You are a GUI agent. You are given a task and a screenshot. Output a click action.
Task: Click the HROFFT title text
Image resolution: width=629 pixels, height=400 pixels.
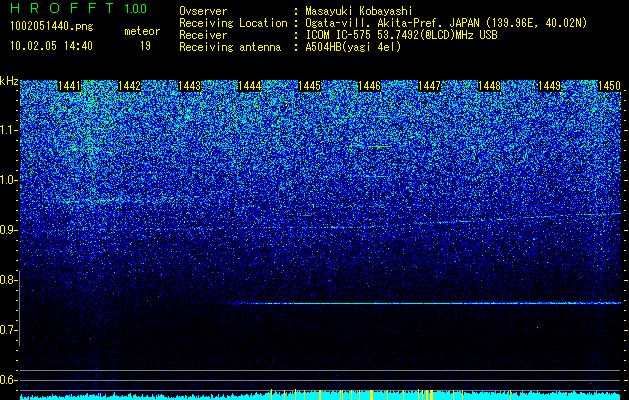click(62, 8)
